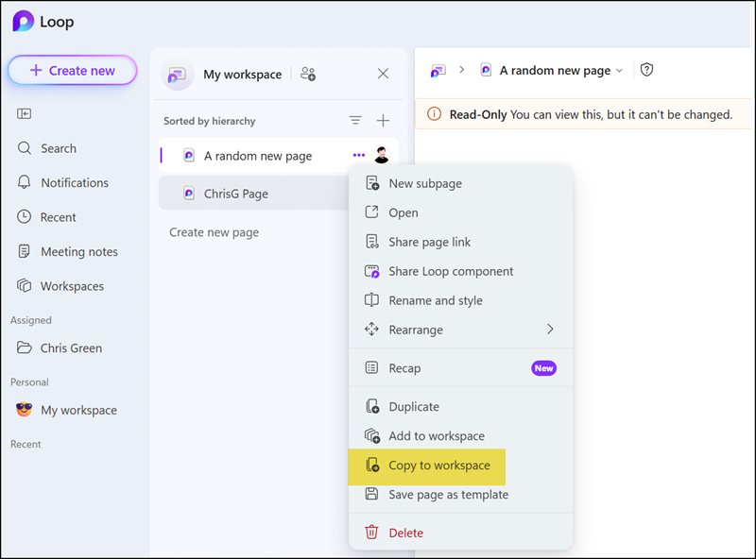Add a new page with the plus icon

pyautogui.click(x=383, y=121)
